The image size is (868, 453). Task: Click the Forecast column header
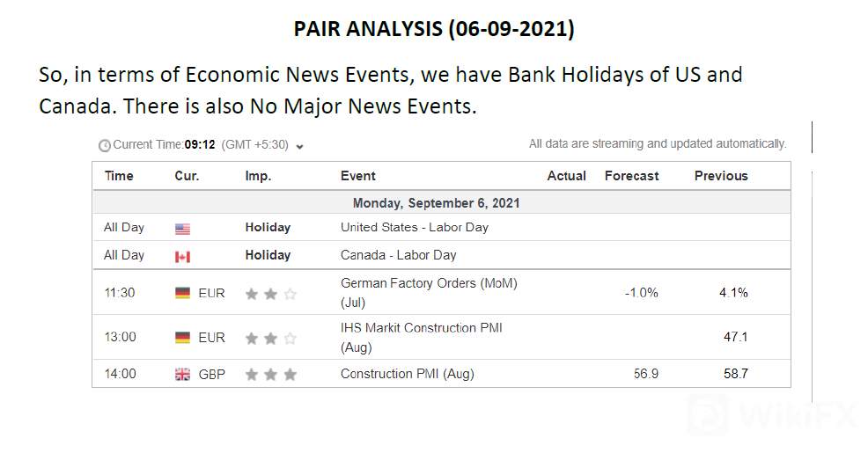631,176
